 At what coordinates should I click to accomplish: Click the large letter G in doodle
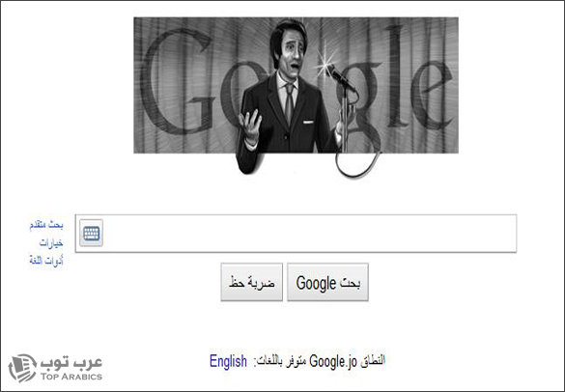click(177, 81)
